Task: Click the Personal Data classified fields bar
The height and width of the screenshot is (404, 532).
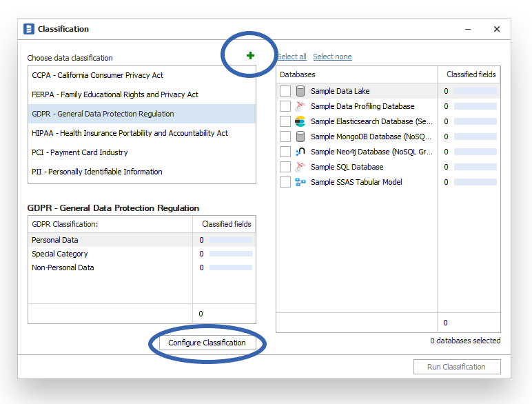Action: [230, 240]
